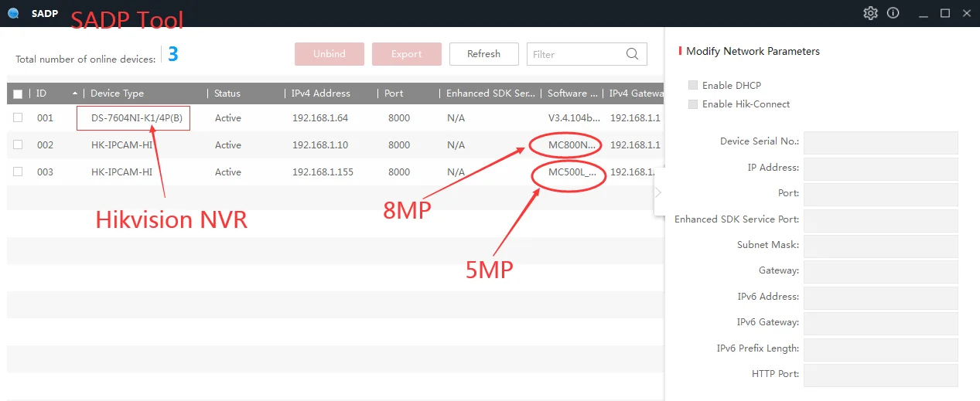Viewport: 980px width, 401px height.
Task: Open the info icon in title bar
Action: tap(893, 13)
